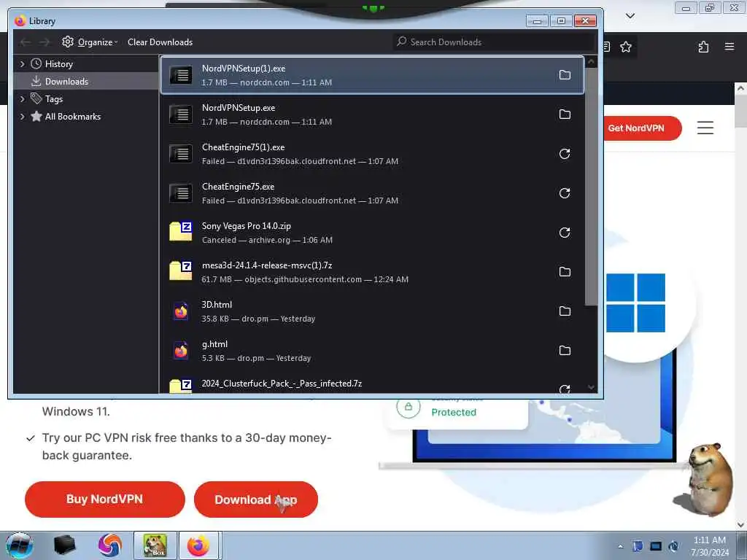Open containing folder for g.html
The height and width of the screenshot is (560, 747).
pyautogui.click(x=565, y=351)
